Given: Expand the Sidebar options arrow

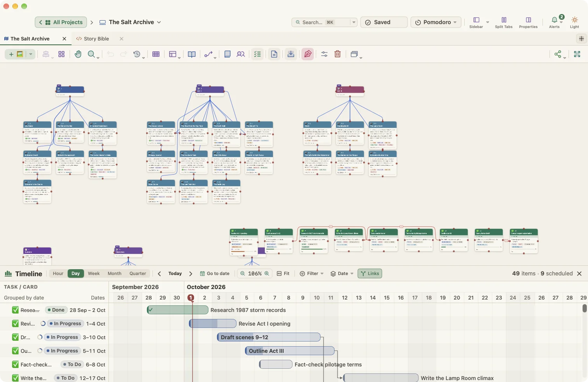Looking at the screenshot, I should pos(488,22).
